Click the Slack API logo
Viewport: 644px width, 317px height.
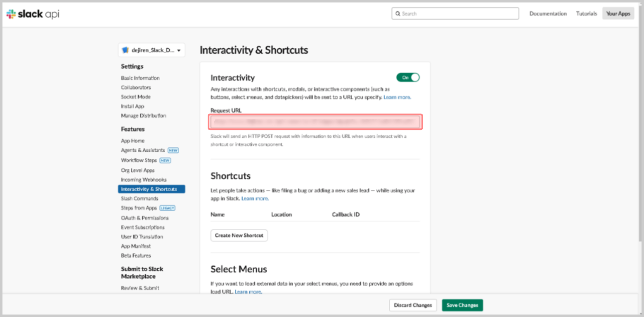(x=33, y=14)
